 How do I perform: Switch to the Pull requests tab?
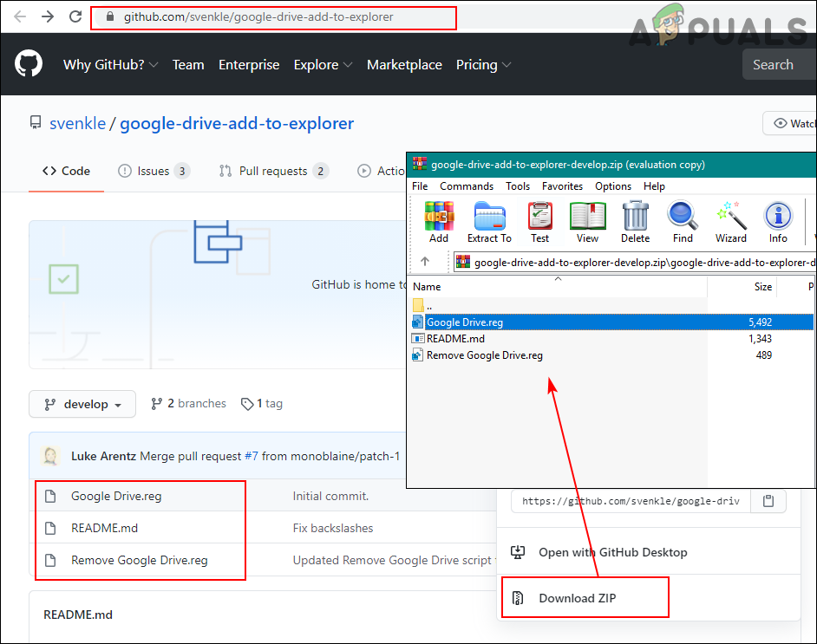[x=274, y=171]
